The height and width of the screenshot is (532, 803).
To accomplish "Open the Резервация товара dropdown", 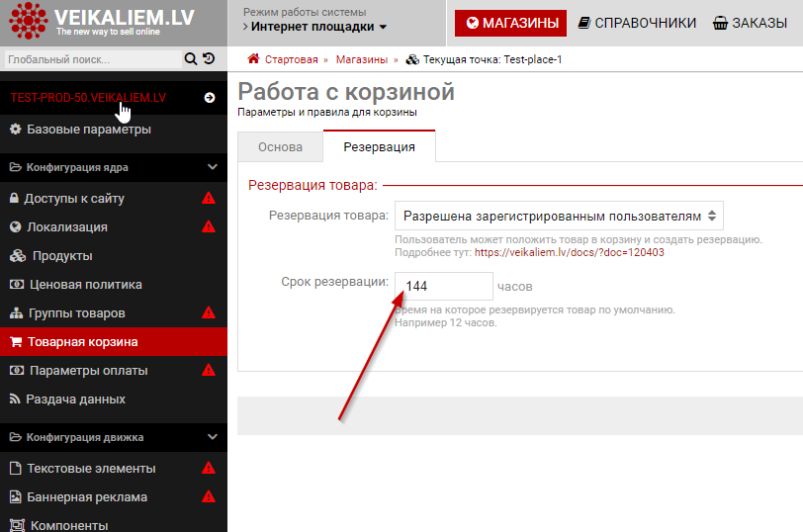I will click(558, 216).
